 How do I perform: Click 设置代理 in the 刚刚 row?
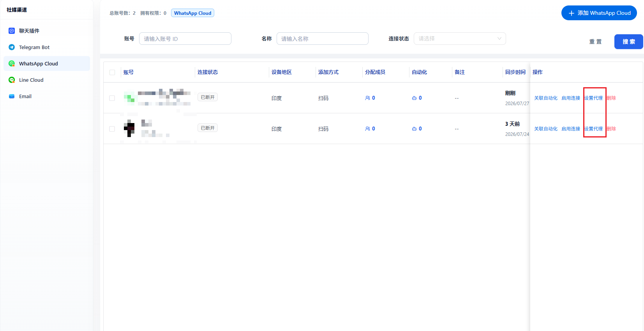coord(593,98)
